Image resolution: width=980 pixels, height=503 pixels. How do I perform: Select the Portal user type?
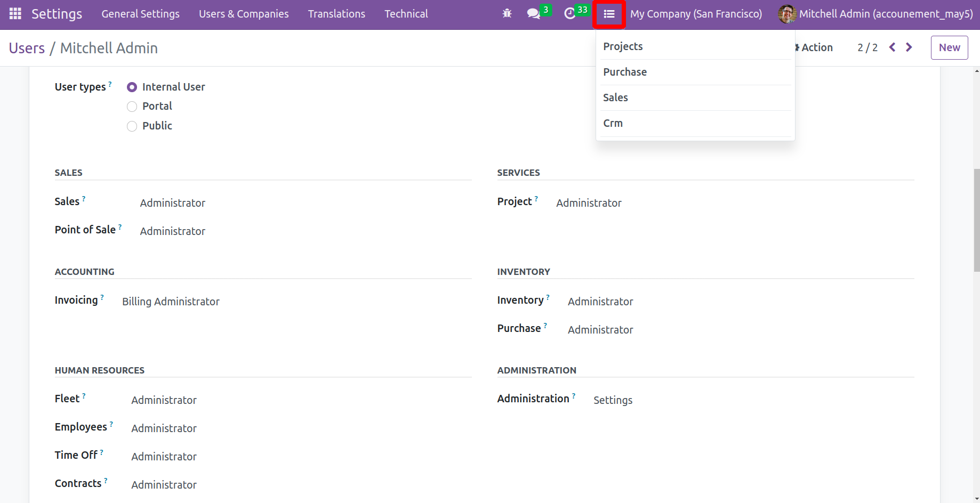point(132,107)
